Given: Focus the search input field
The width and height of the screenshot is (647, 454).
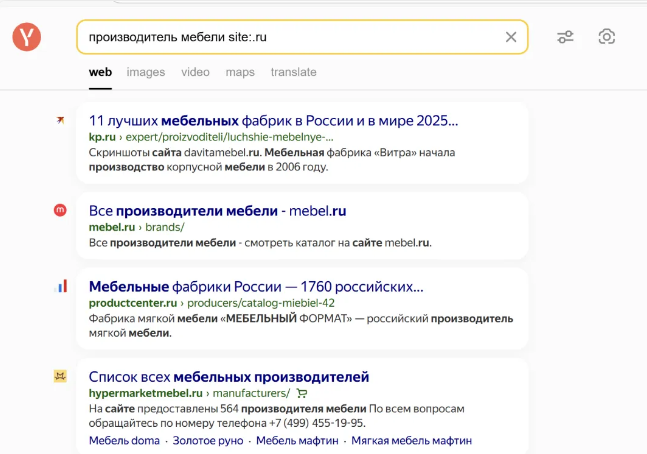Looking at the screenshot, I should pos(290,37).
